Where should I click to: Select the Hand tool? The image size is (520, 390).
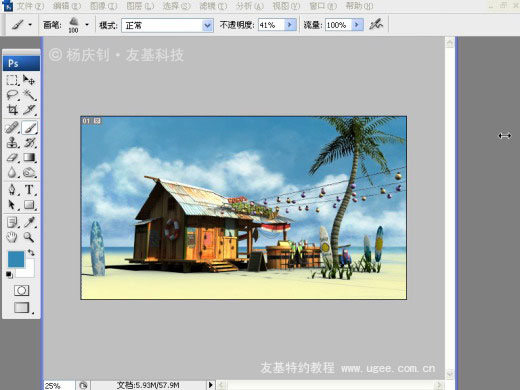(12, 237)
